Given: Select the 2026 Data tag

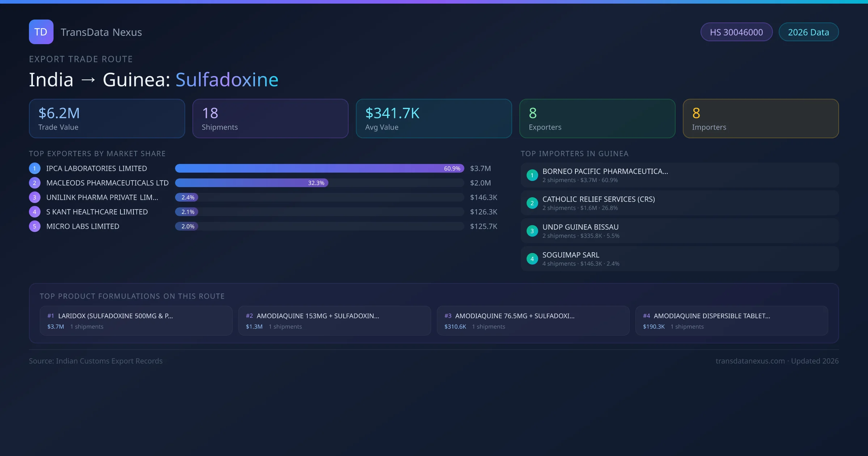Looking at the screenshot, I should tap(808, 32).
